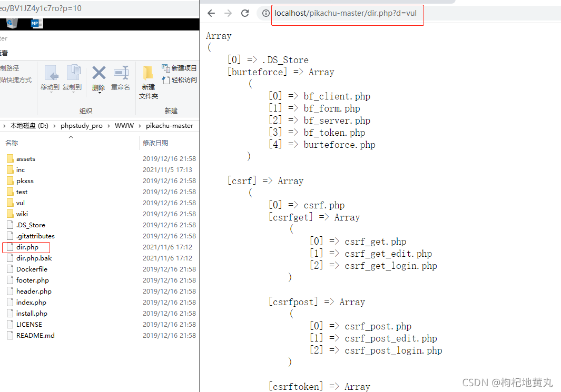Screen dimensions: 561x392
Task: Sort by Name (名称) column header
Action: pos(12,143)
